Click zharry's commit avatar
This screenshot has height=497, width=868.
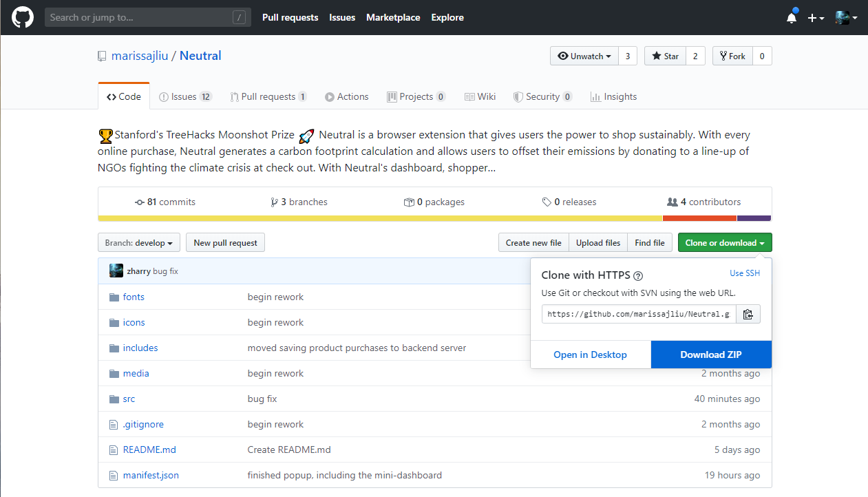point(116,271)
